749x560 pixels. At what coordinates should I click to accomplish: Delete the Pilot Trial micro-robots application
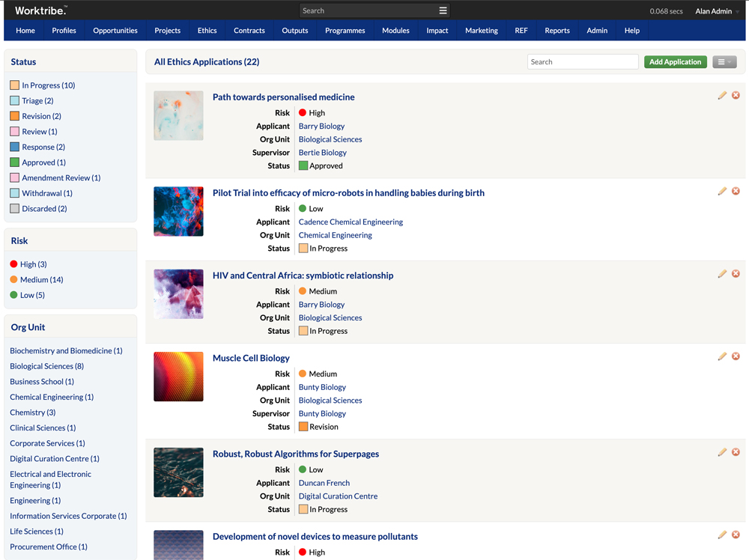pyautogui.click(x=736, y=191)
